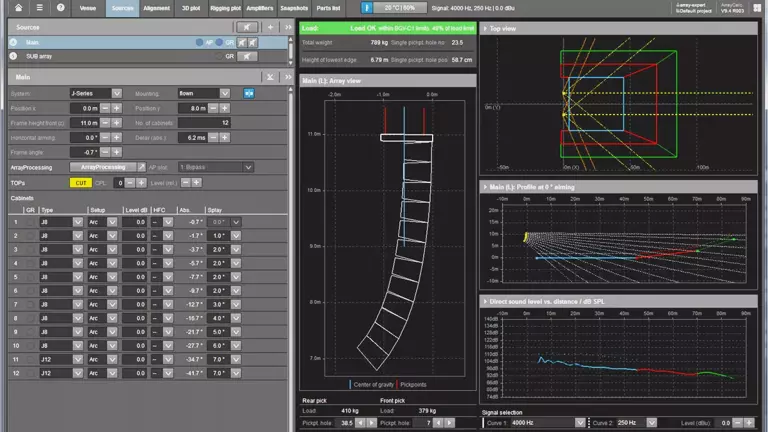The height and width of the screenshot is (432, 768).
Task: Click the temperature humidity field
Action: point(400,8)
